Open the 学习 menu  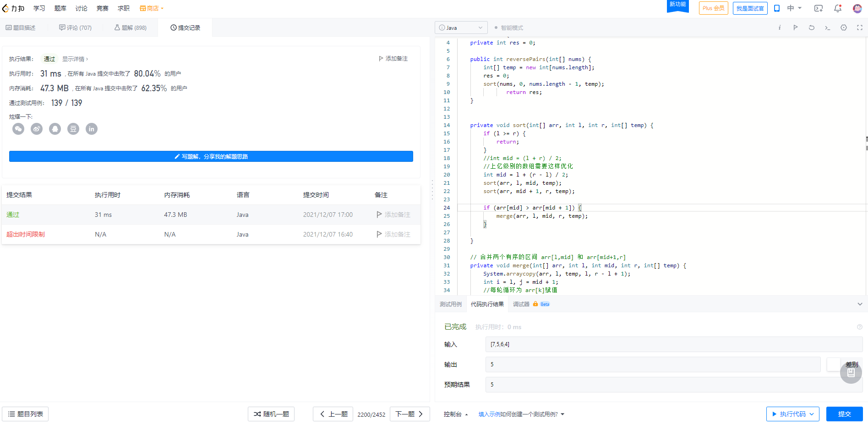coord(39,8)
